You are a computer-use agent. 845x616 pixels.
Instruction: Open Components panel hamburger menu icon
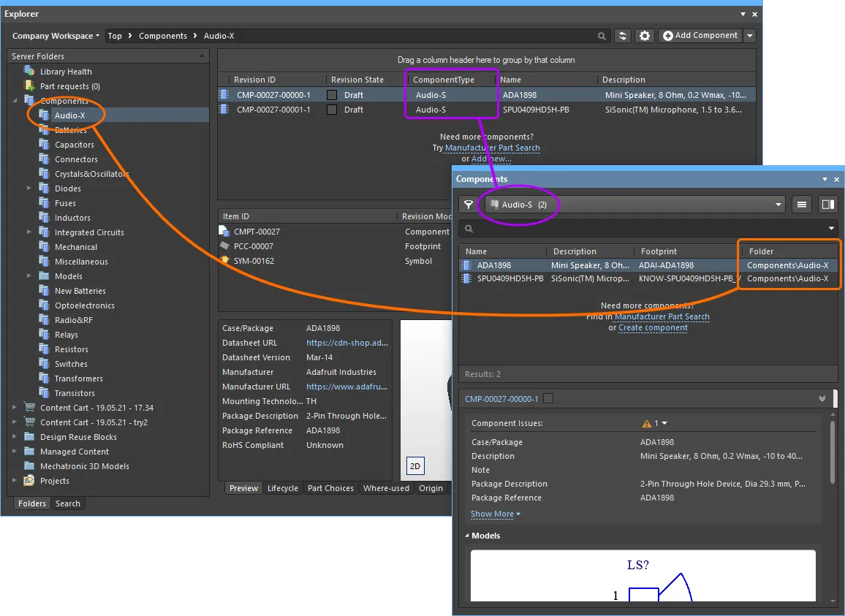(801, 205)
